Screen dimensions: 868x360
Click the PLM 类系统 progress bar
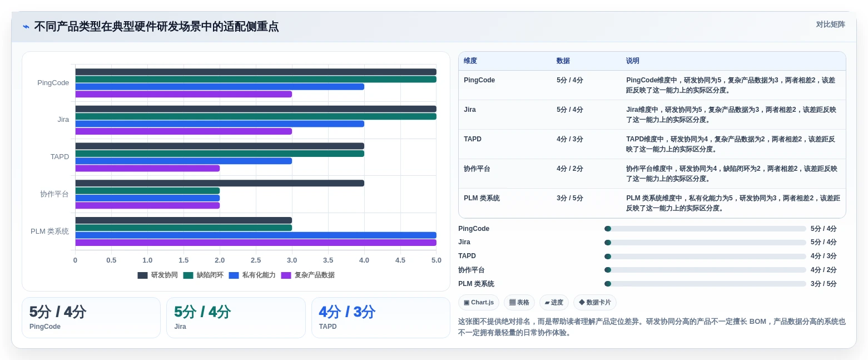[x=705, y=284]
